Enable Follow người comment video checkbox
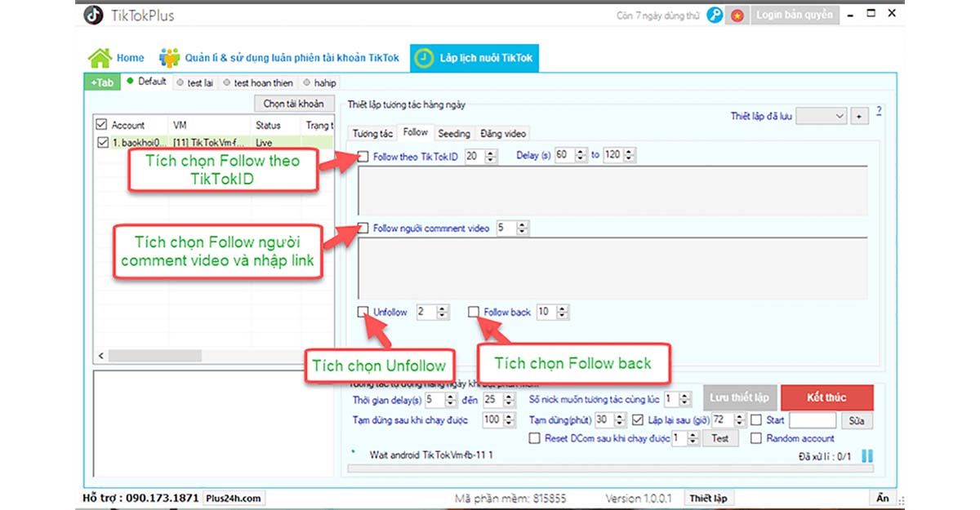Image resolution: width=980 pixels, height=510 pixels. tap(363, 228)
